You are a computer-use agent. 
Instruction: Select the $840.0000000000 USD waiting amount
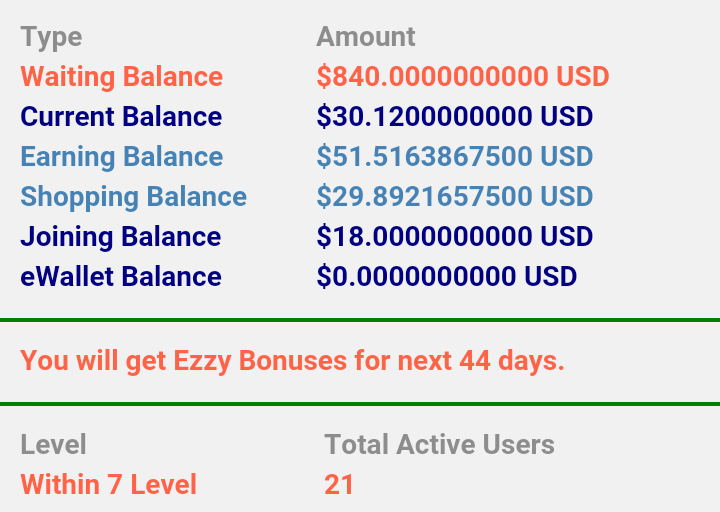pyautogui.click(x=462, y=77)
